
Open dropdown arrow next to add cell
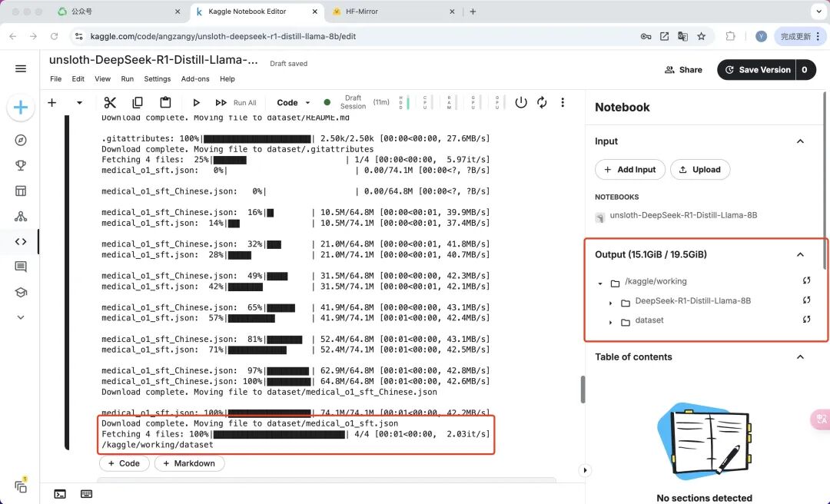(x=79, y=103)
